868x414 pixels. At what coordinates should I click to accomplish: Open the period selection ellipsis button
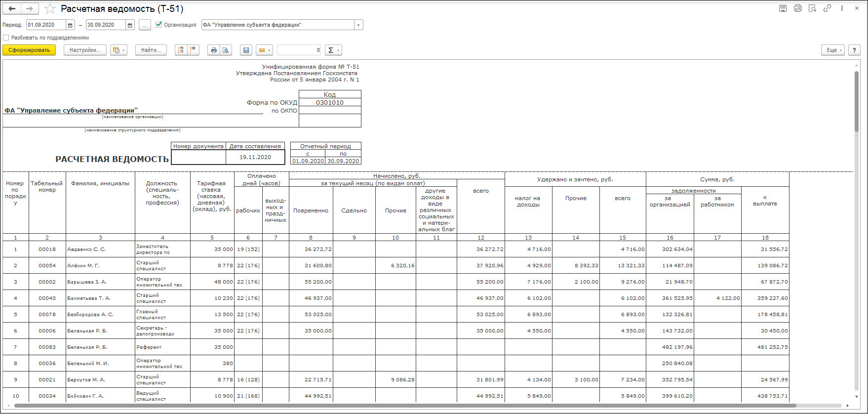tap(145, 25)
